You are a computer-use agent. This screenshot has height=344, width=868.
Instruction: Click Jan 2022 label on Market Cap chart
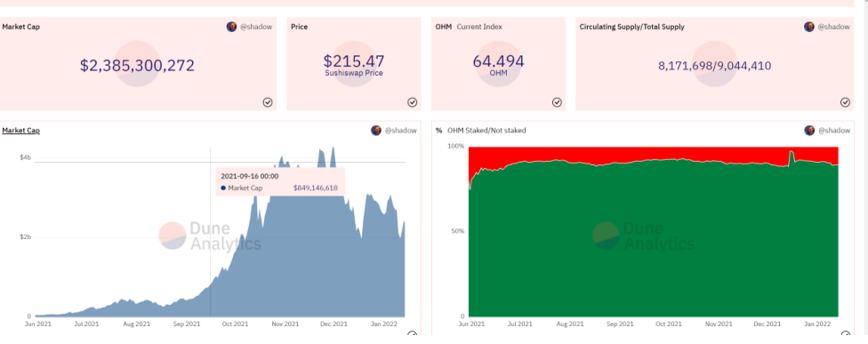pos(383,324)
